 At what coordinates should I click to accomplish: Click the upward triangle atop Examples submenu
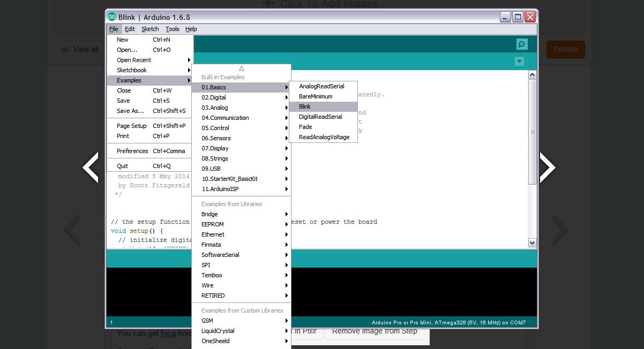[242, 69]
